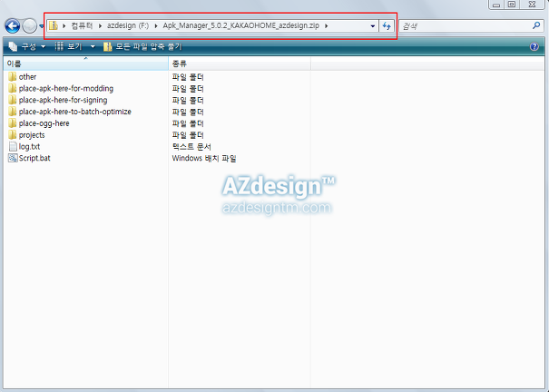Open the 보기 views button

tap(69, 46)
